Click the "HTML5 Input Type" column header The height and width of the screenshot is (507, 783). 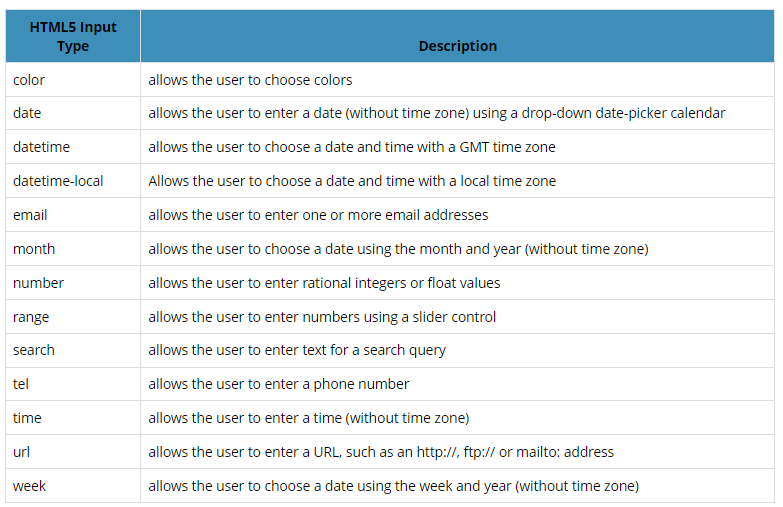coord(73,37)
